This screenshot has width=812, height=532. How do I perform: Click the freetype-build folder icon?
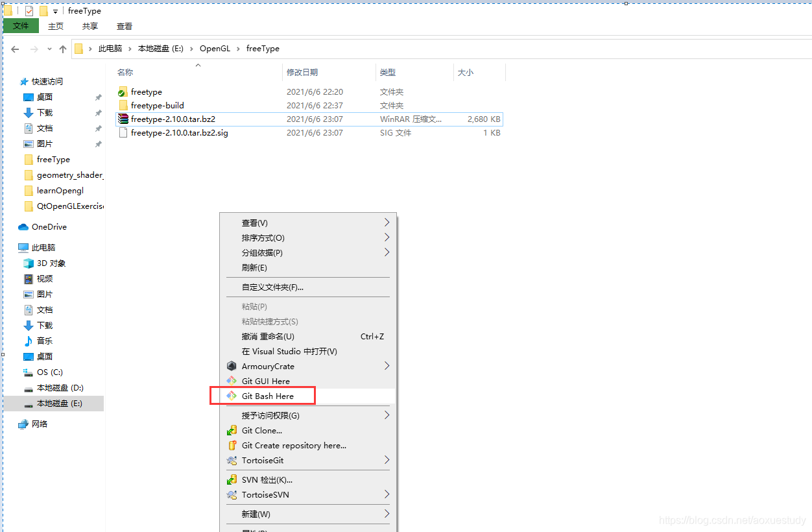[x=123, y=105]
